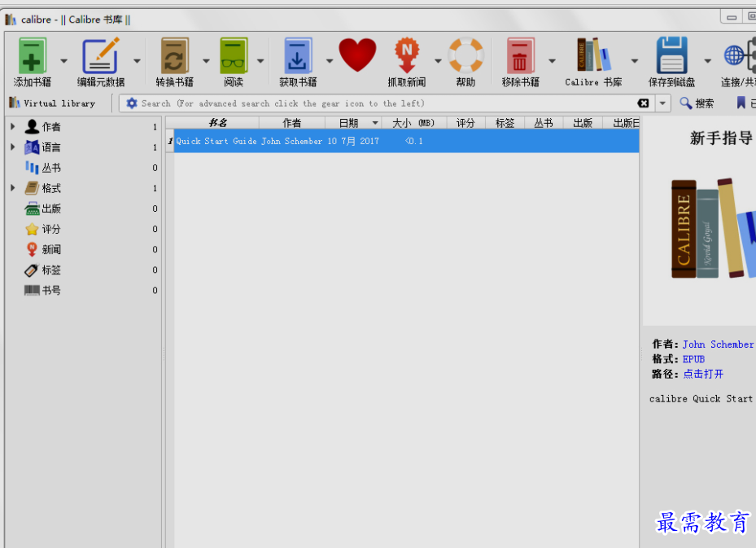Expand the 作者 (Authors) tree node
Image resolution: width=756 pixels, height=548 pixels.
13,127
